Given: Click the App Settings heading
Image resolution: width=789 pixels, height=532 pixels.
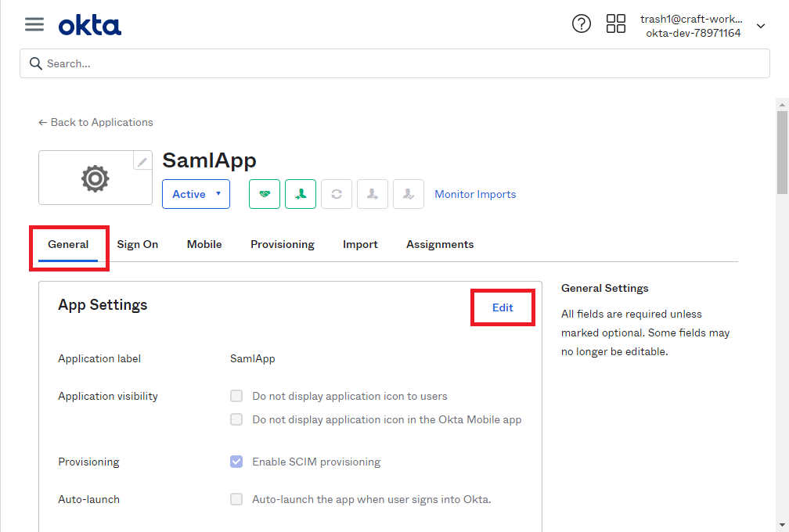Looking at the screenshot, I should (x=103, y=304).
